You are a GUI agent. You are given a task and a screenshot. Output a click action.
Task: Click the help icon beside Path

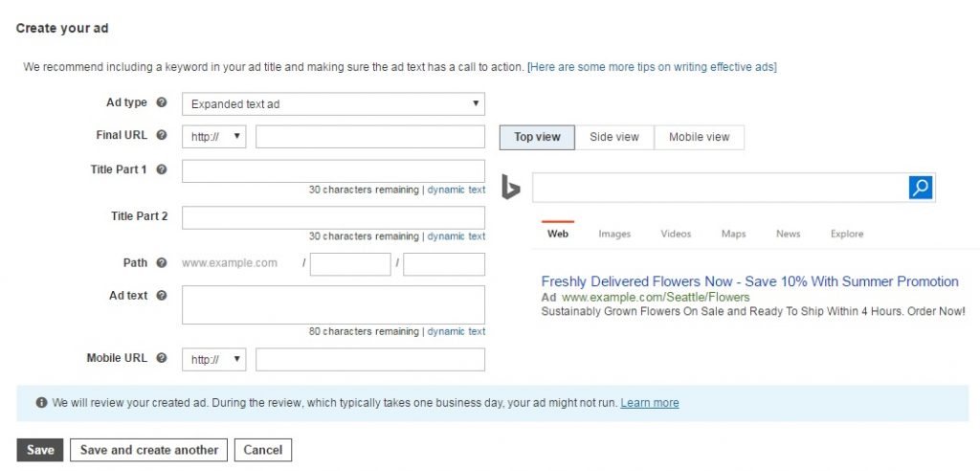pos(162,262)
